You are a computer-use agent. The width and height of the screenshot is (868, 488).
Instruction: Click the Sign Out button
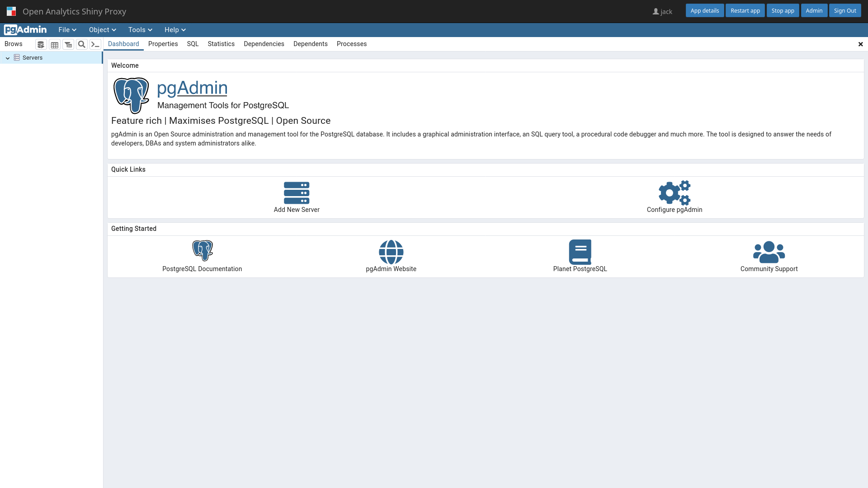pyautogui.click(x=844, y=11)
